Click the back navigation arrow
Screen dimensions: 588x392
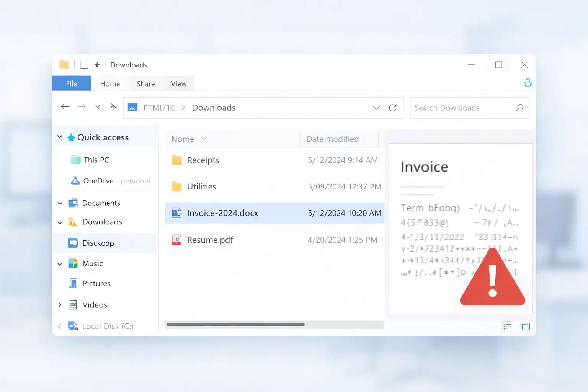(65, 107)
